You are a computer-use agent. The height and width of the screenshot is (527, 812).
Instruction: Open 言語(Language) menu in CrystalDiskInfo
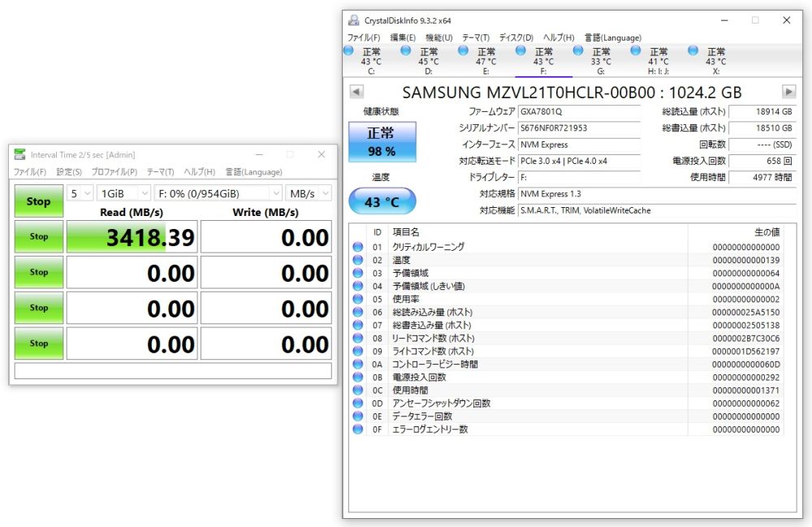coord(613,37)
